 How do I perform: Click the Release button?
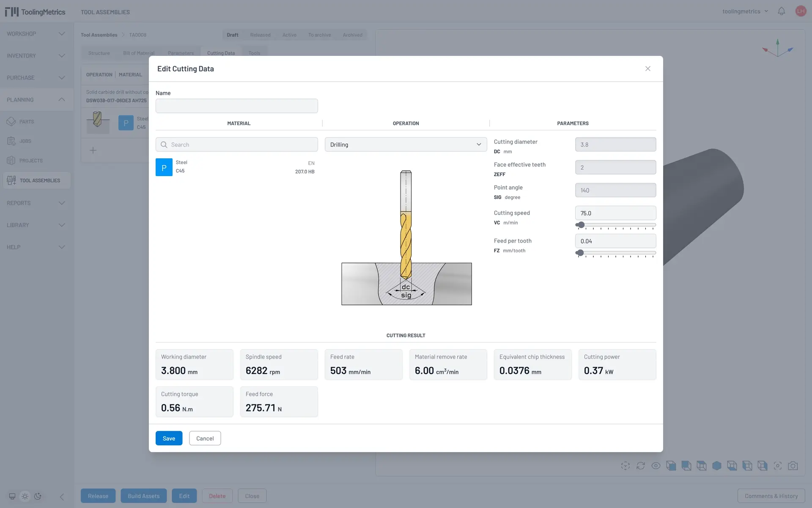tap(98, 496)
